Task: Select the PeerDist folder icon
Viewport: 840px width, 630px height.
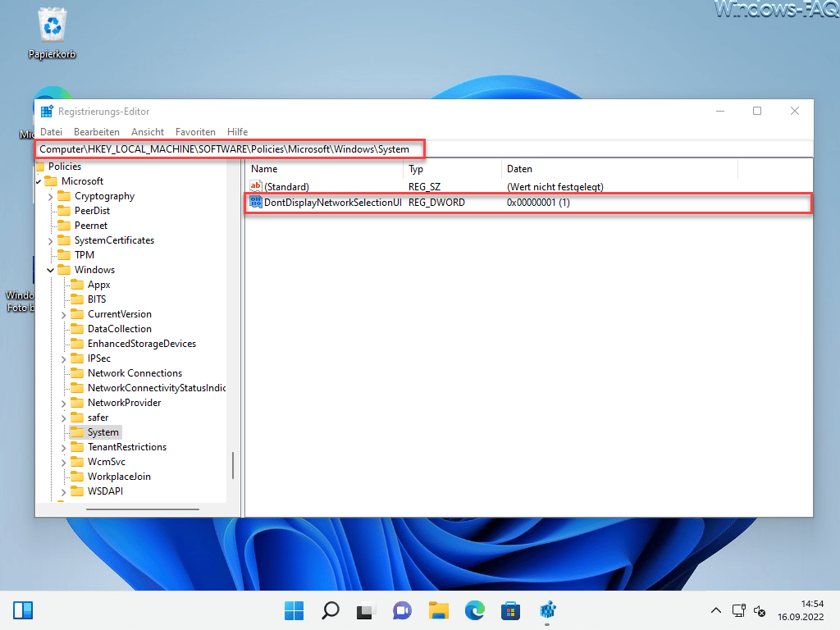Action: [64, 211]
